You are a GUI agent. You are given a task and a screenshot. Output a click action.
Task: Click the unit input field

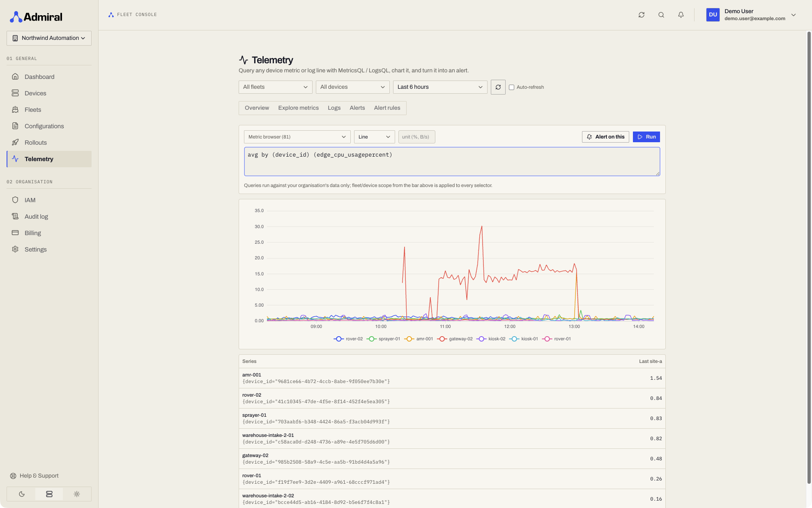click(x=416, y=137)
